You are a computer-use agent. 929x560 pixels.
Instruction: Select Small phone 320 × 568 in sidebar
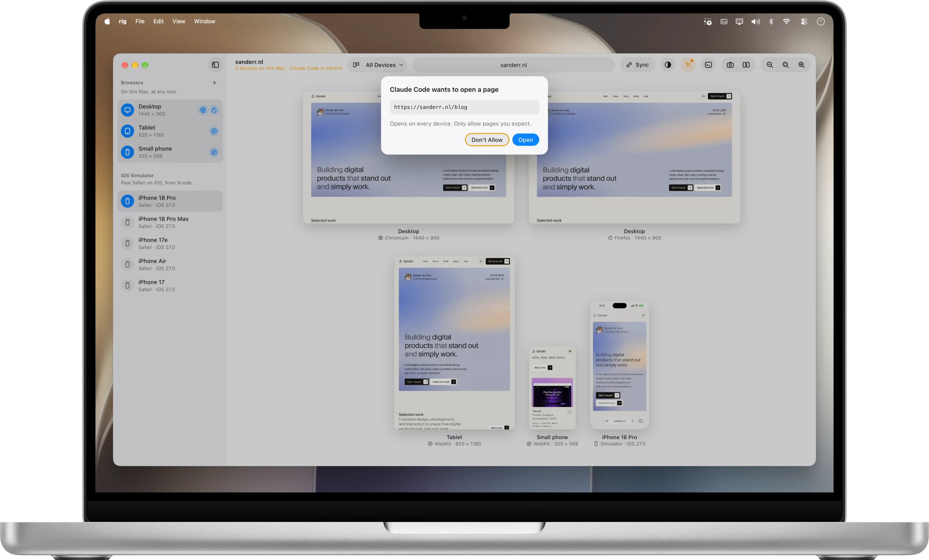pyautogui.click(x=170, y=152)
